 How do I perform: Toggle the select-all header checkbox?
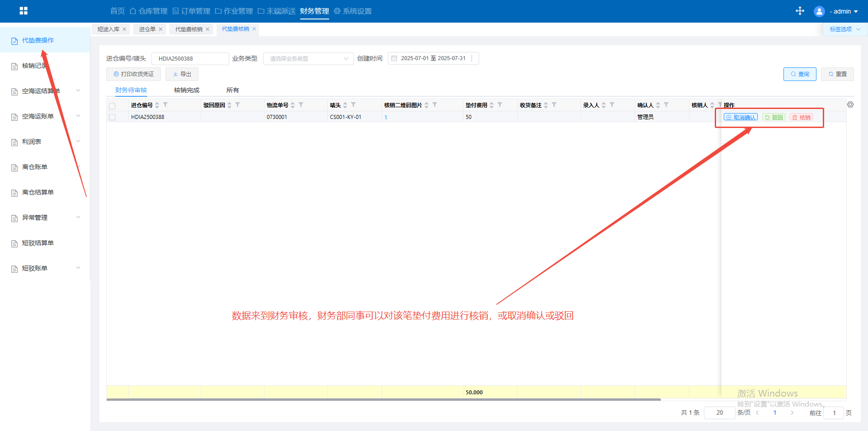click(112, 106)
